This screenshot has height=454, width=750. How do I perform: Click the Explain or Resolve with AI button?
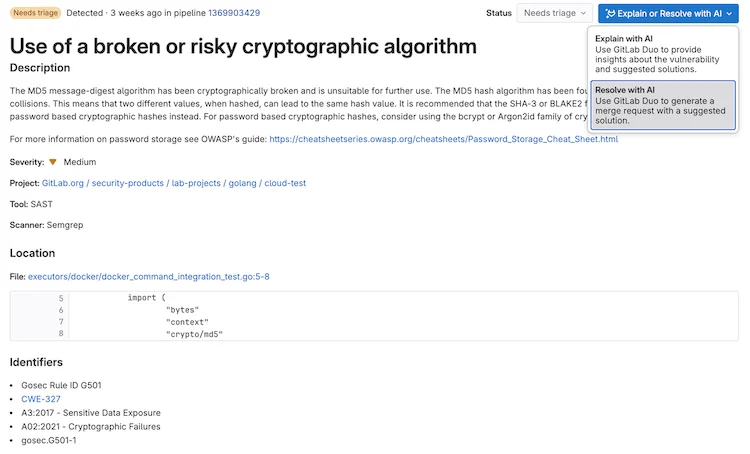pos(669,14)
